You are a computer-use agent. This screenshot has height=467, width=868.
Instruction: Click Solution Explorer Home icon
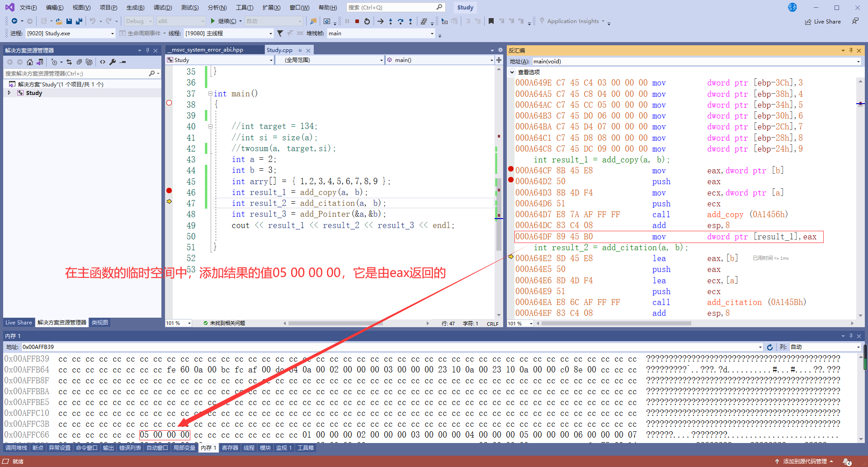[30, 62]
